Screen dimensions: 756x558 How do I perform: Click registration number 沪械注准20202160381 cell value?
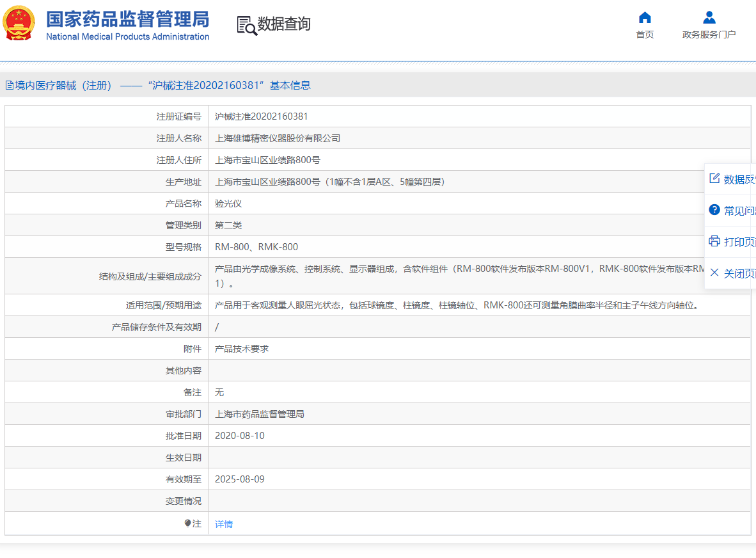[261, 116]
